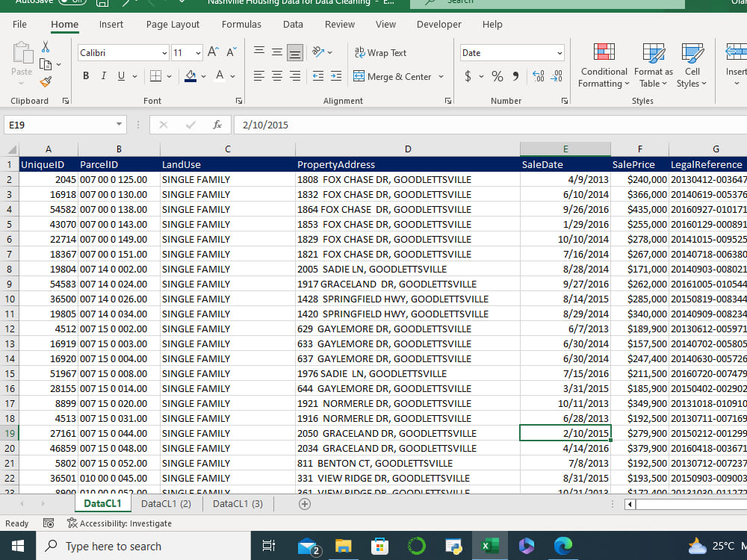Image resolution: width=747 pixels, height=560 pixels.
Task: Expand the Name Box dropdown arrow
Action: [x=119, y=124]
